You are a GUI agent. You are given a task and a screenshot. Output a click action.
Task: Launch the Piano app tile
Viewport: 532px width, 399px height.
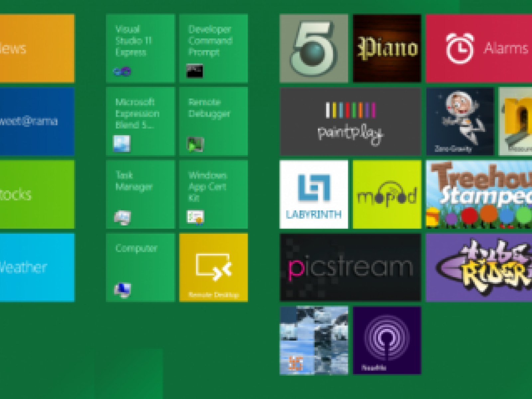click(387, 48)
